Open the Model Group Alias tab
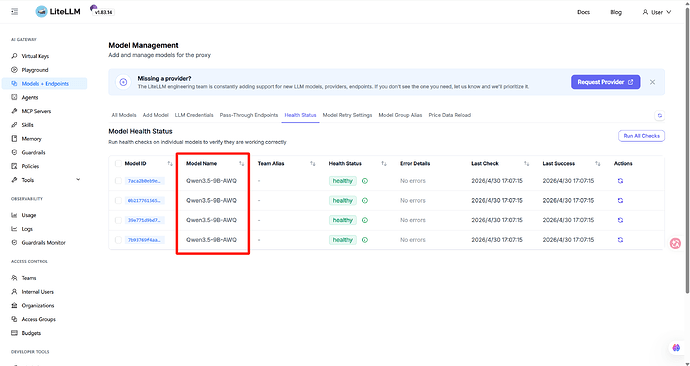Viewport: 690px width, 366px height. [400, 115]
